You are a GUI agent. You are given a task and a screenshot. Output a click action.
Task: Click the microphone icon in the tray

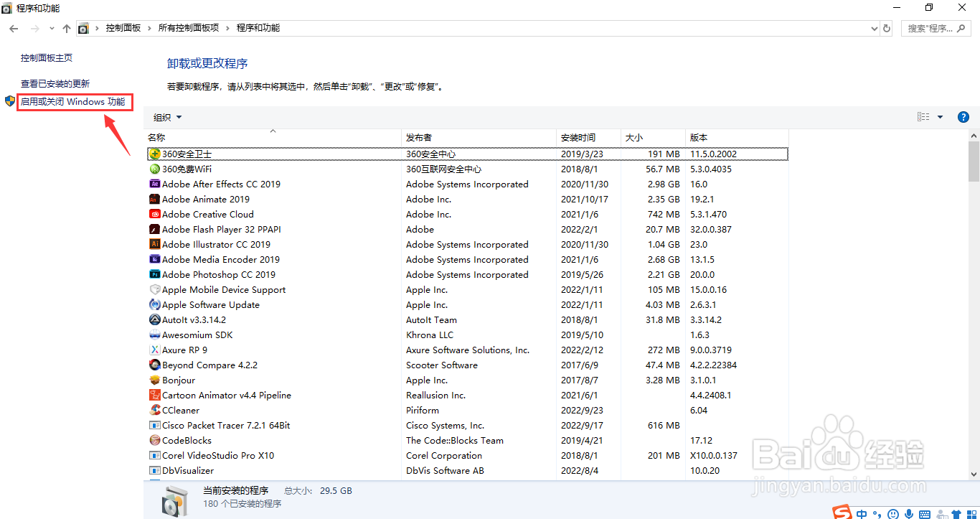[909, 514]
